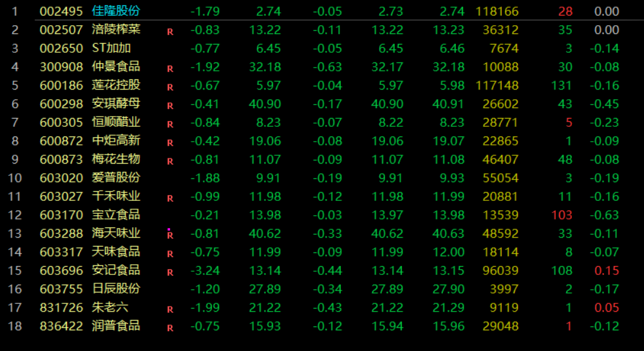Viewport: 644px width, 351px height.
Task: Select stock name ST加加
Action: [x=111, y=48]
